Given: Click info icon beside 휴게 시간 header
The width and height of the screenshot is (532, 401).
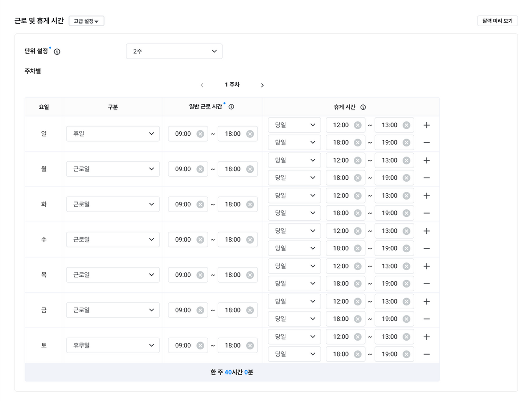Looking at the screenshot, I should point(363,107).
